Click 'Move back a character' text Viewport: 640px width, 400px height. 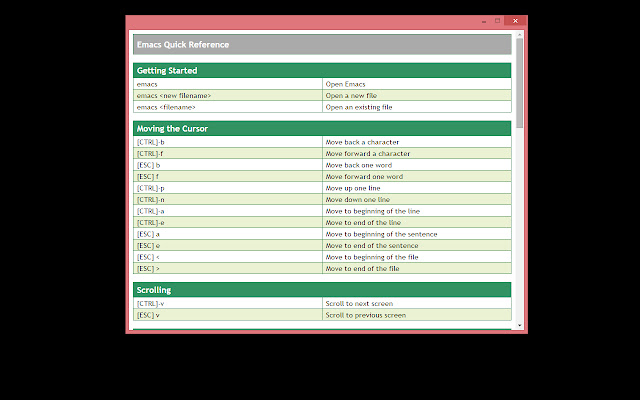pyautogui.click(x=362, y=142)
